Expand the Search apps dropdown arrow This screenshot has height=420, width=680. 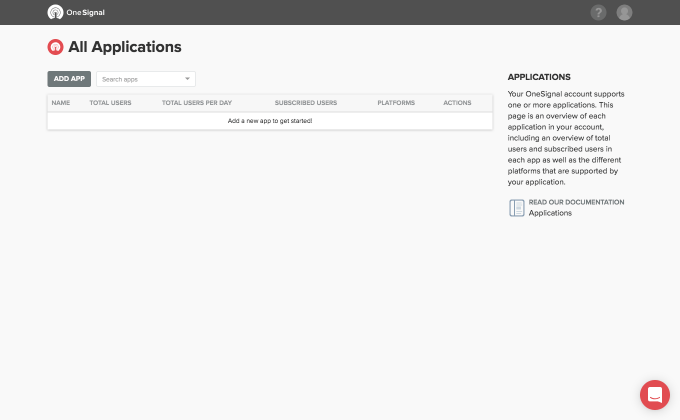pyautogui.click(x=187, y=79)
